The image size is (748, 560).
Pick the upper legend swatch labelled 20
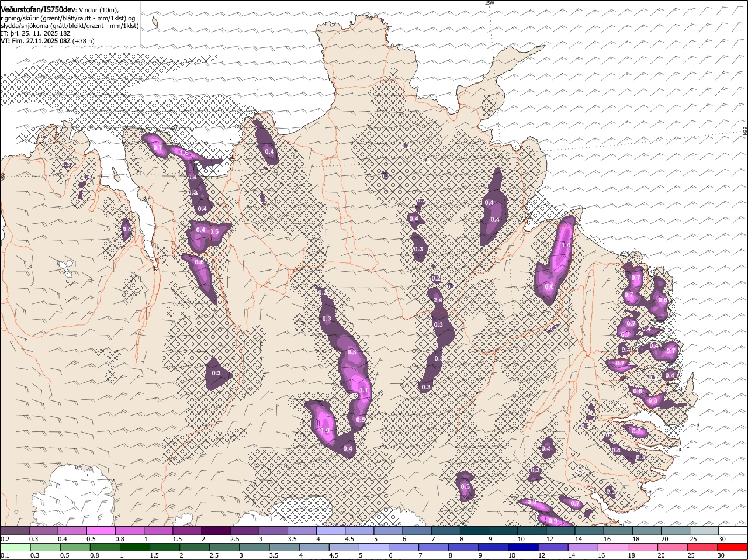click(676, 531)
